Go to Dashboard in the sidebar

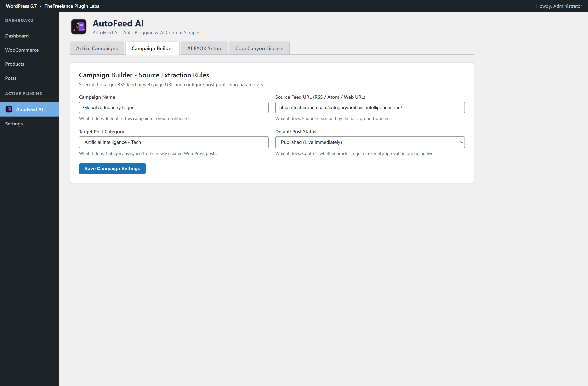[17, 36]
